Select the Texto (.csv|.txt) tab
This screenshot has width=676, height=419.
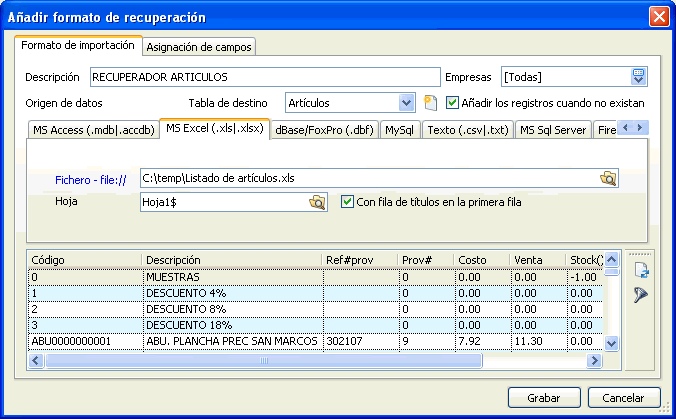pos(468,130)
